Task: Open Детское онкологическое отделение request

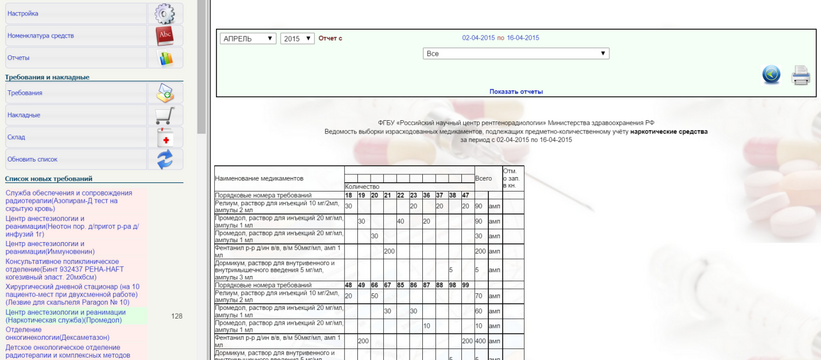Action: (x=76, y=351)
